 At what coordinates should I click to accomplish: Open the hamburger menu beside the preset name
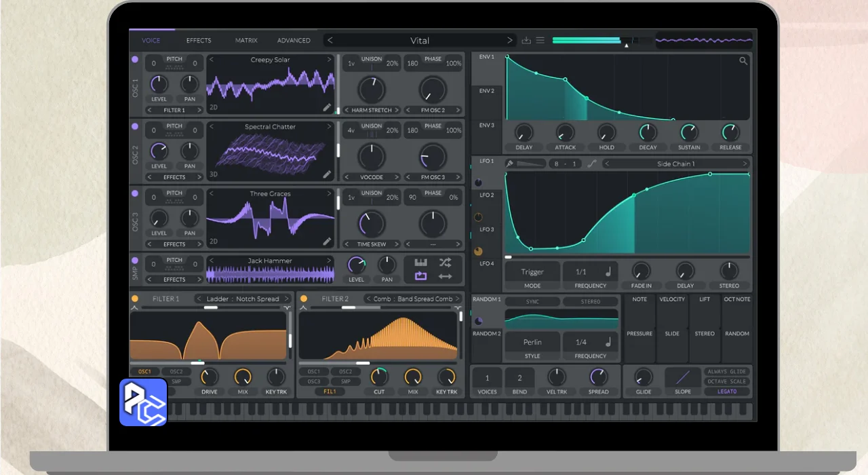[540, 41]
